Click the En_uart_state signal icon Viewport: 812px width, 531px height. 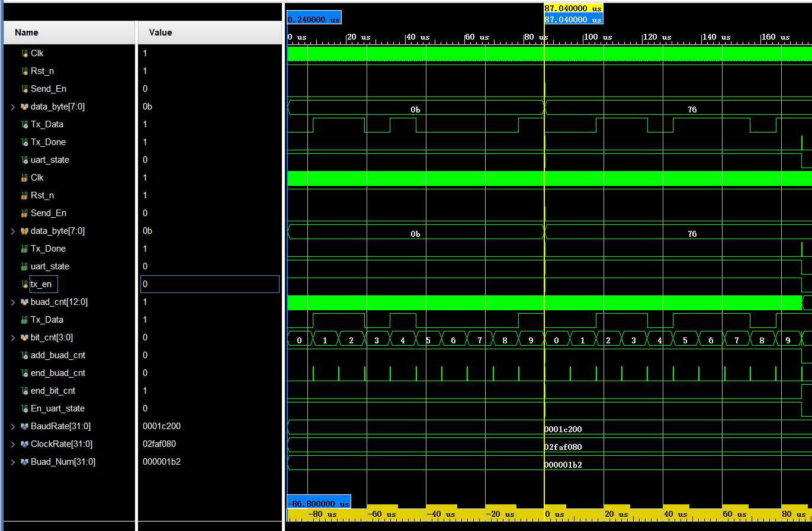(x=24, y=408)
